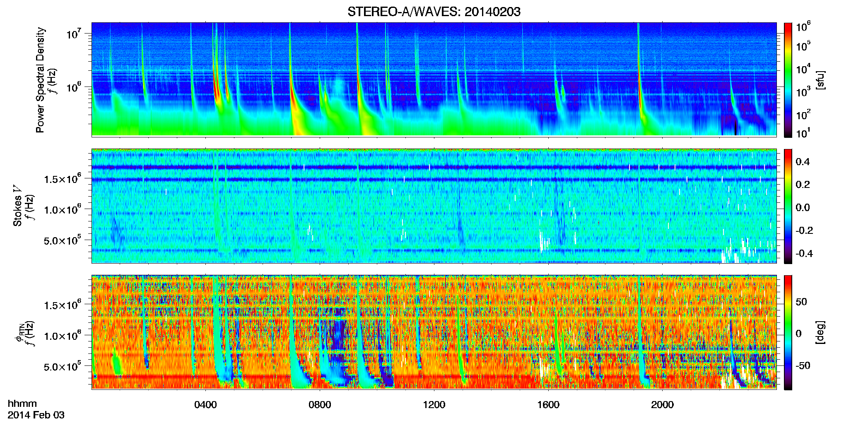Click the [sfu] unit label

point(820,80)
